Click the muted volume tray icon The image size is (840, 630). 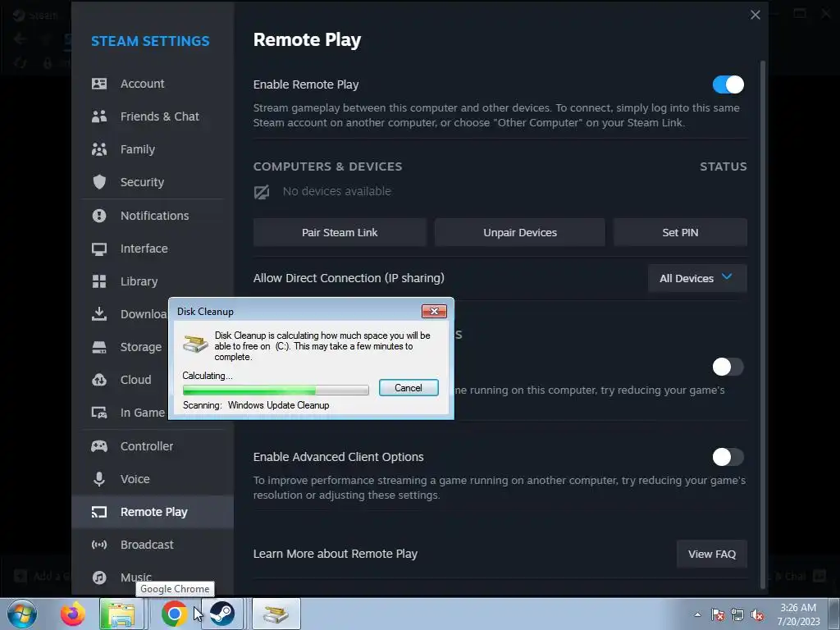pos(757,614)
